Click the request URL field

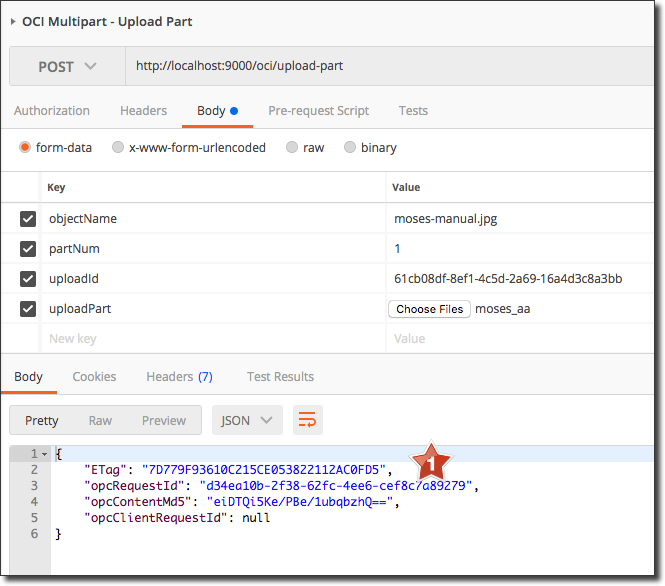tap(389, 66)
